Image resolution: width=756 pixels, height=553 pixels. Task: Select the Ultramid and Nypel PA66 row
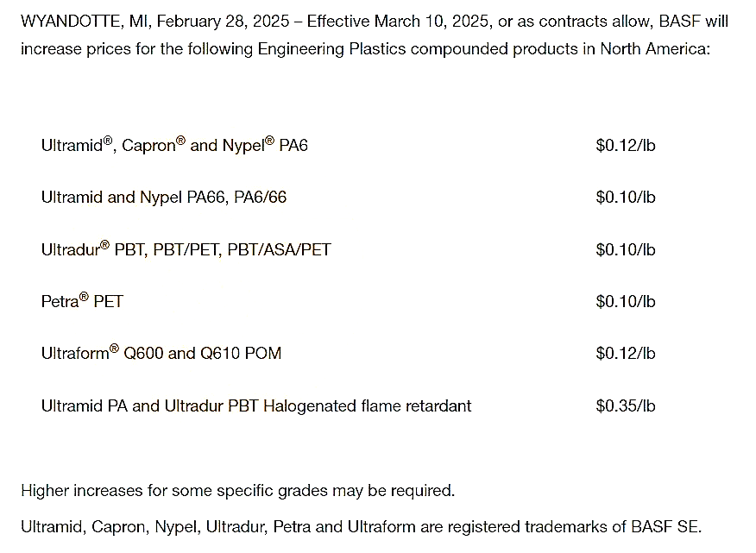[164, 198]
